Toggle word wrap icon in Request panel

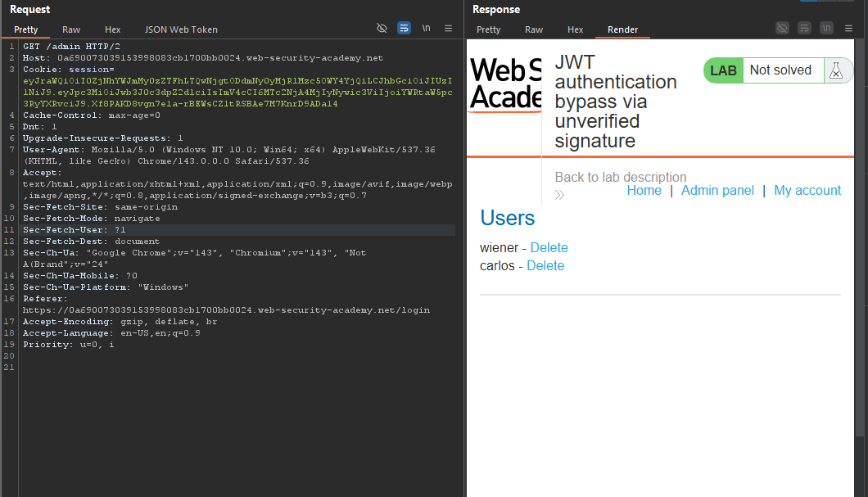(404, 28)
